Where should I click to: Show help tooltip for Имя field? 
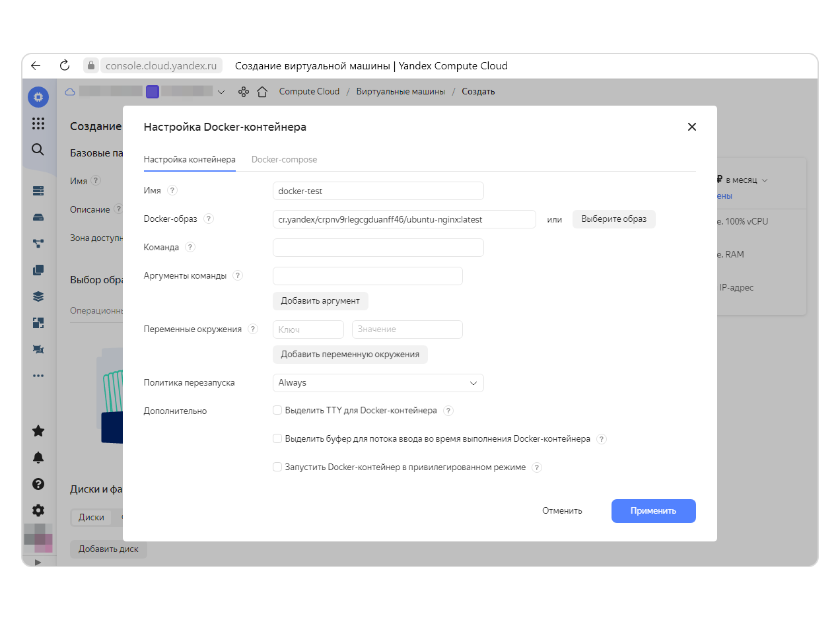tap(172, 190)
